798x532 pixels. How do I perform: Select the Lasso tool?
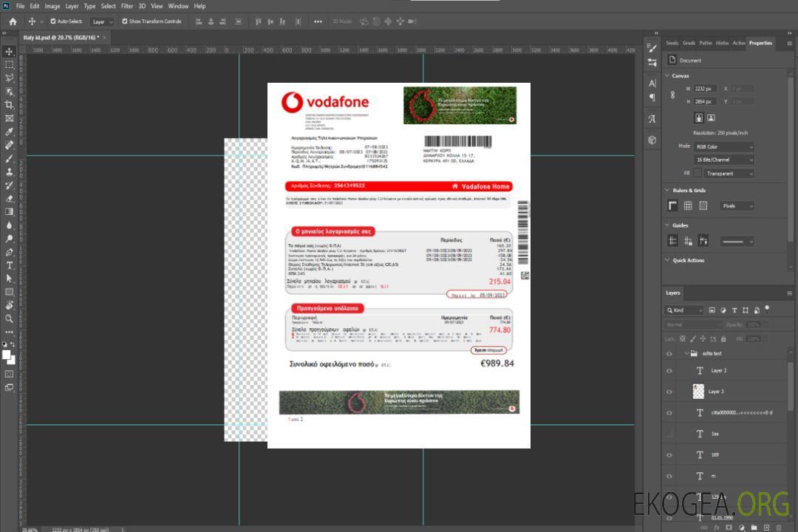(9, 78)
